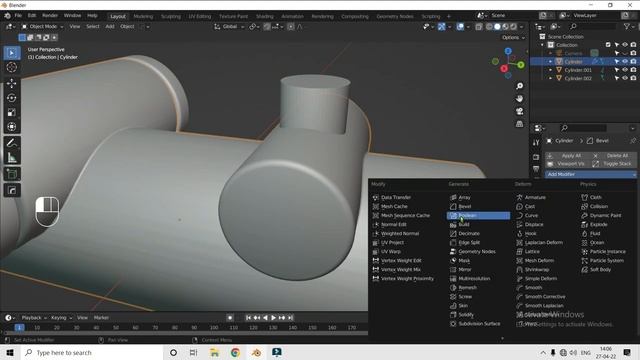Toggle Collection exclude checkbox

pos(608,45)
